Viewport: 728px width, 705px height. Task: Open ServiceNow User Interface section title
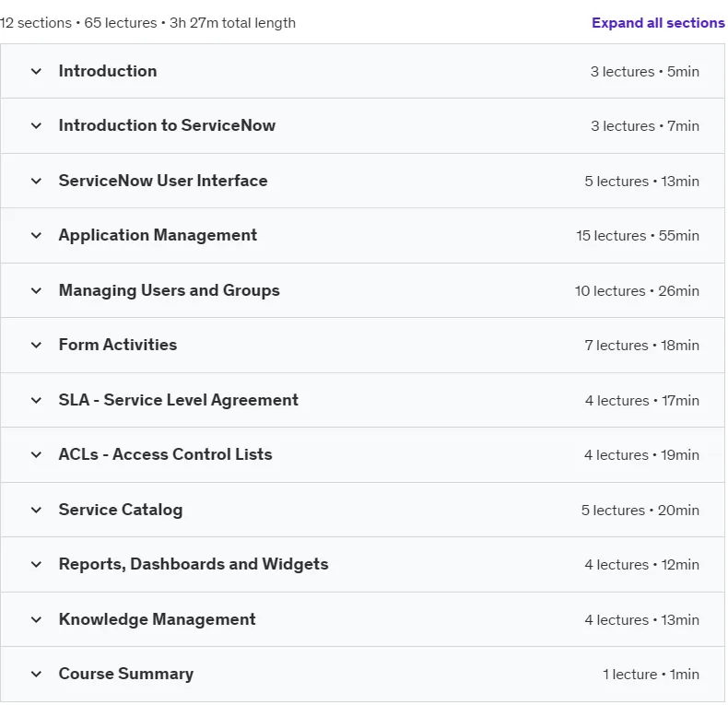[x=163, y=181]
